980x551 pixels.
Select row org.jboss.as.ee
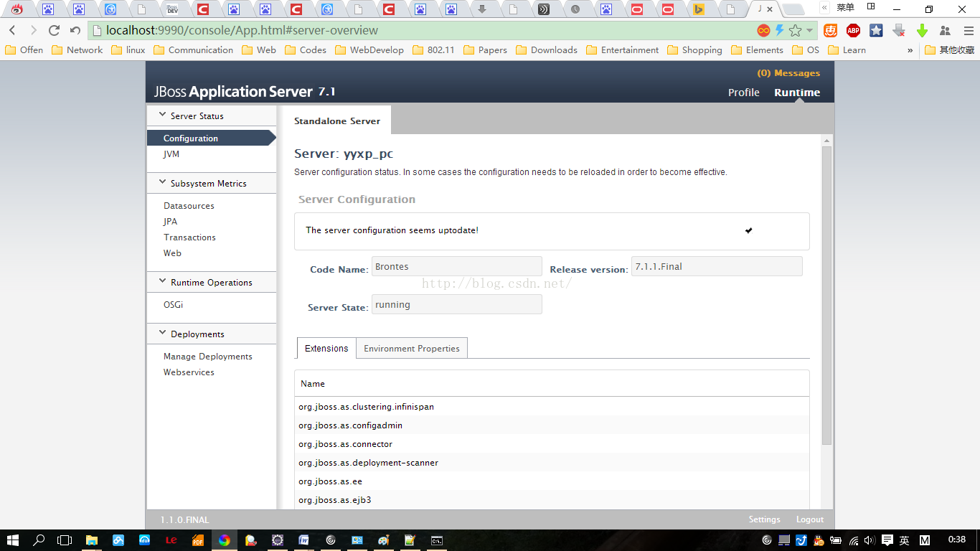[552, 481]
